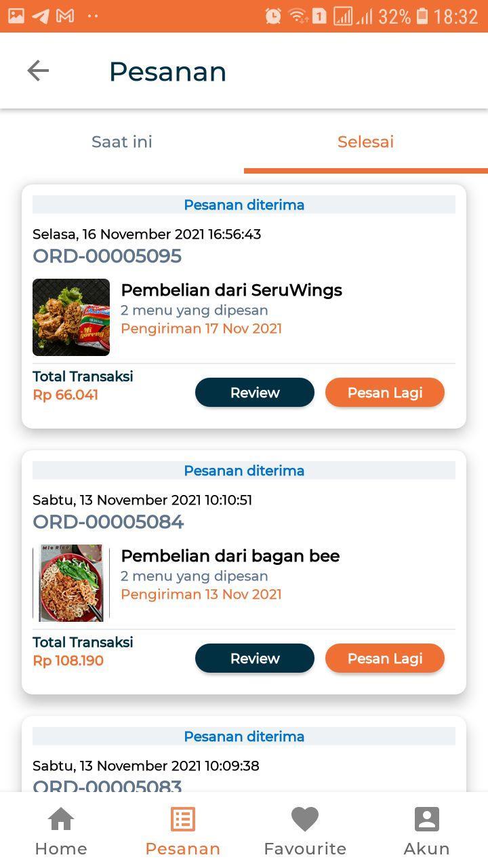The height and width of the screenshot is (868, 488).
Task: Switch to the Saat ini tab
Action: click(122, 142)
